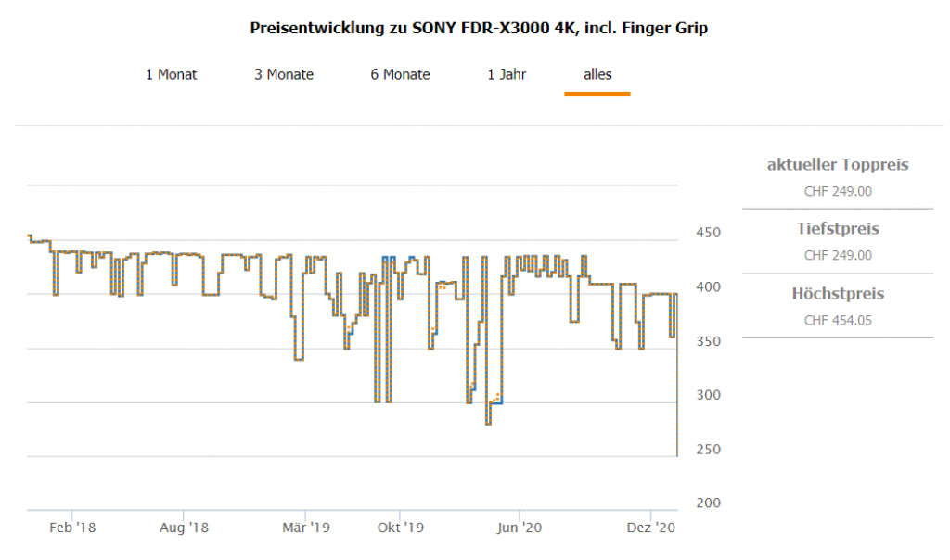
Task: Click the 'Höchstpreis' label
Action: [x=838, y=294]
